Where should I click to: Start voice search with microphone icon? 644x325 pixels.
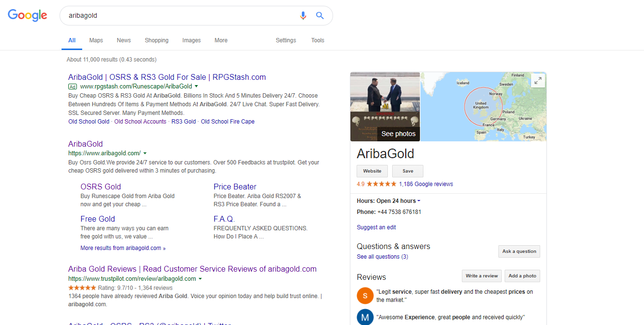tap(303, 15)
